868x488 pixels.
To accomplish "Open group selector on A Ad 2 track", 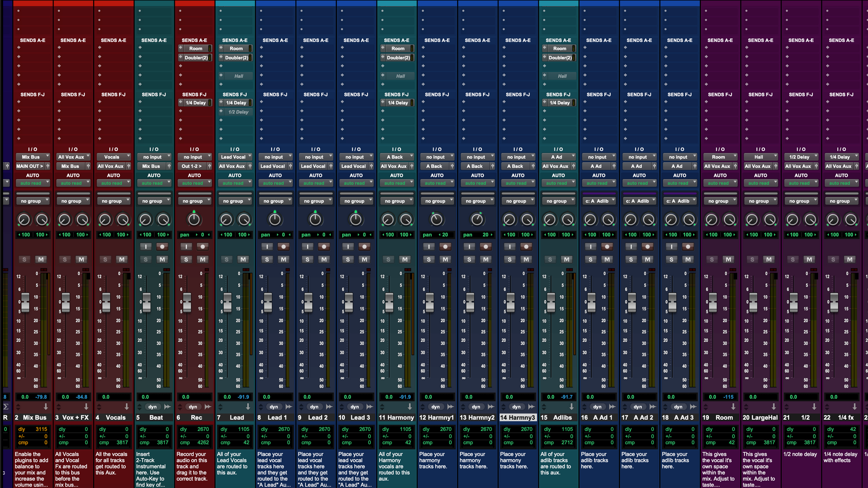I will coord(639,201).
